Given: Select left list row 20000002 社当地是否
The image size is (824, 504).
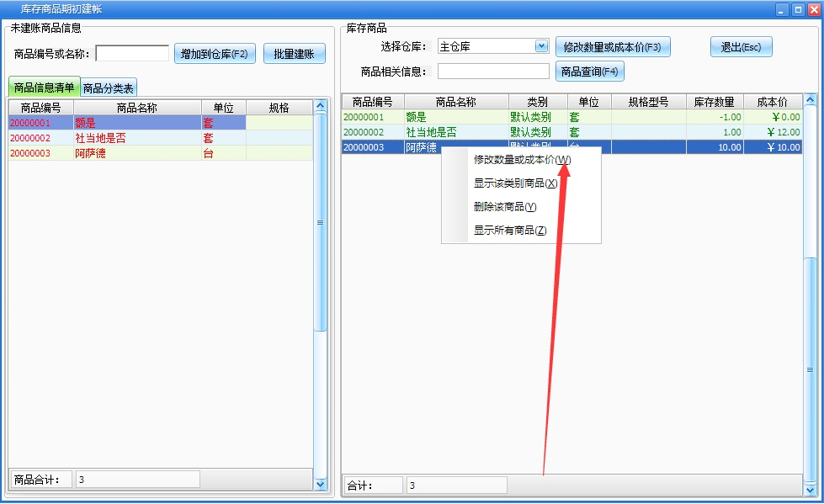Looking at the screenshot, I should 160,138.
